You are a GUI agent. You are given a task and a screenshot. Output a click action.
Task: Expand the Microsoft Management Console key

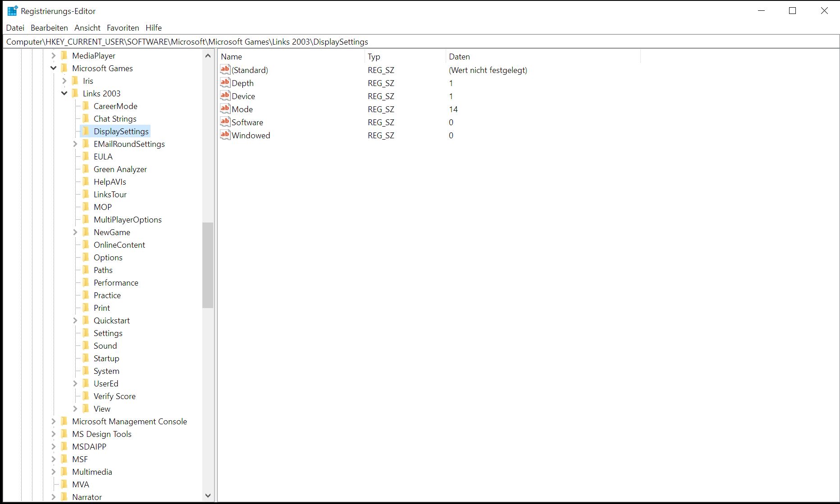(54, 421)
